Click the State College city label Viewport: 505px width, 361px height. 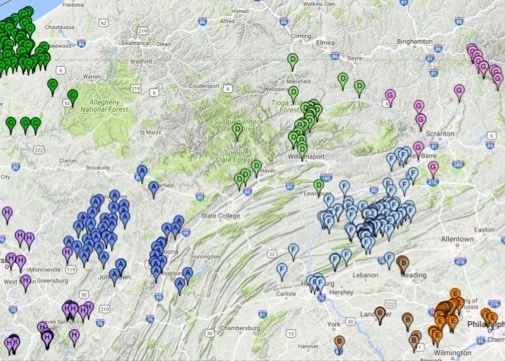(x=220, y=216)
